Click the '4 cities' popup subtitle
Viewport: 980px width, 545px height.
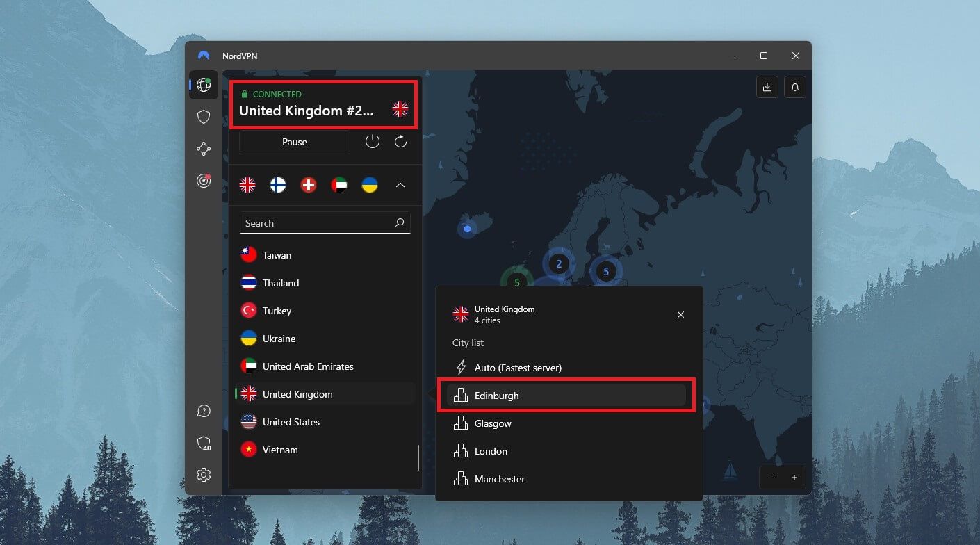tap(487, 320)
